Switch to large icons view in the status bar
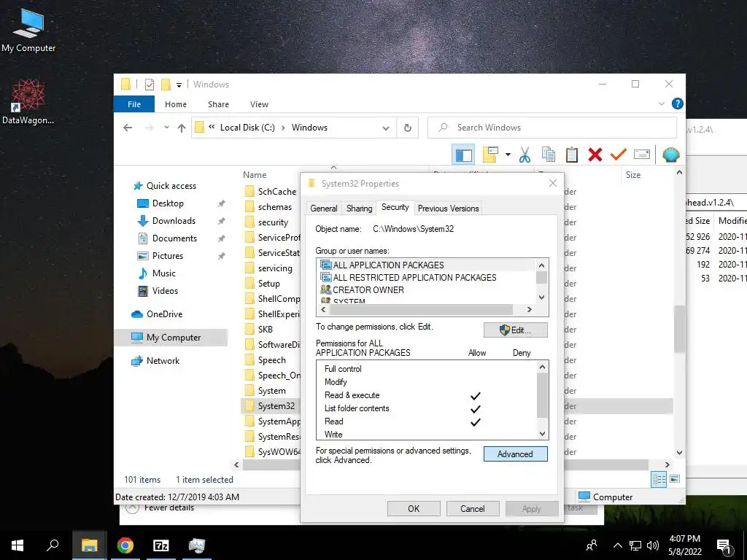The width and height of the screenshot is (747, 560). pyautogui.click(x=675, y=479)
